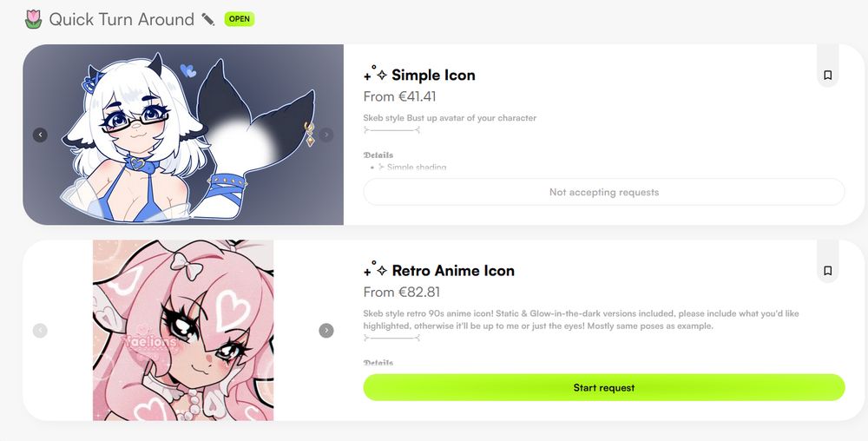The width and height of the screenshot is (868, 441).
Task: Bookmark the Simple Icon listing
Action: (827, 76)
